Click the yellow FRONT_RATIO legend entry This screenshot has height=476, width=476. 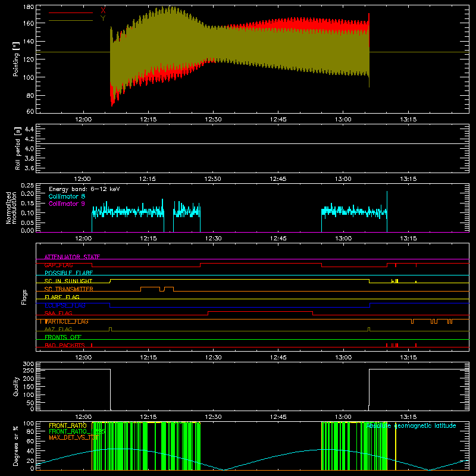point(68,425)
